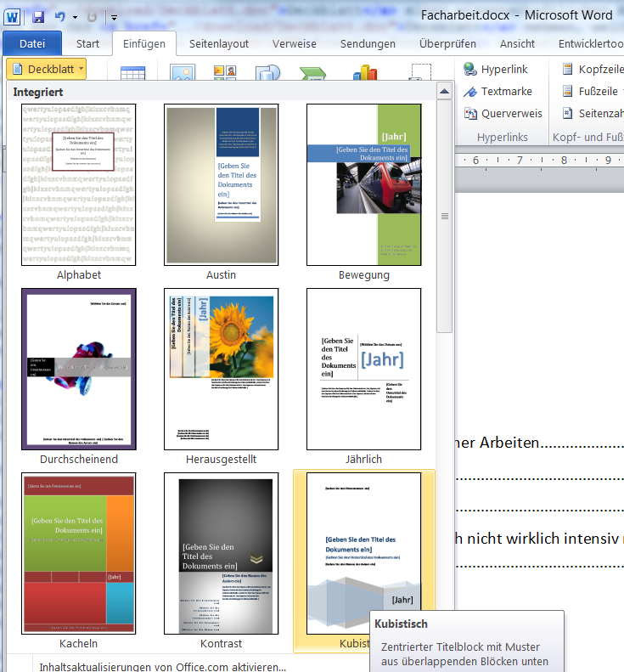Click the Word application icon in title bar

pyautogui.click(x=12, y=17)
